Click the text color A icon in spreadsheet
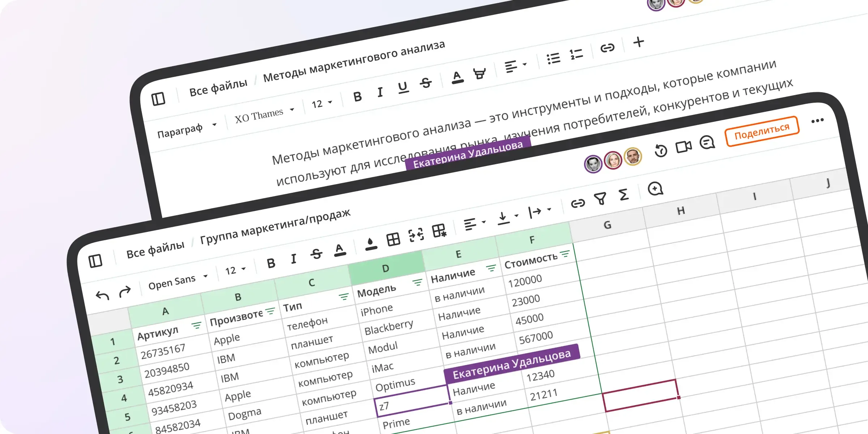This screenshot has height=434, width=868. click(339, 250)
